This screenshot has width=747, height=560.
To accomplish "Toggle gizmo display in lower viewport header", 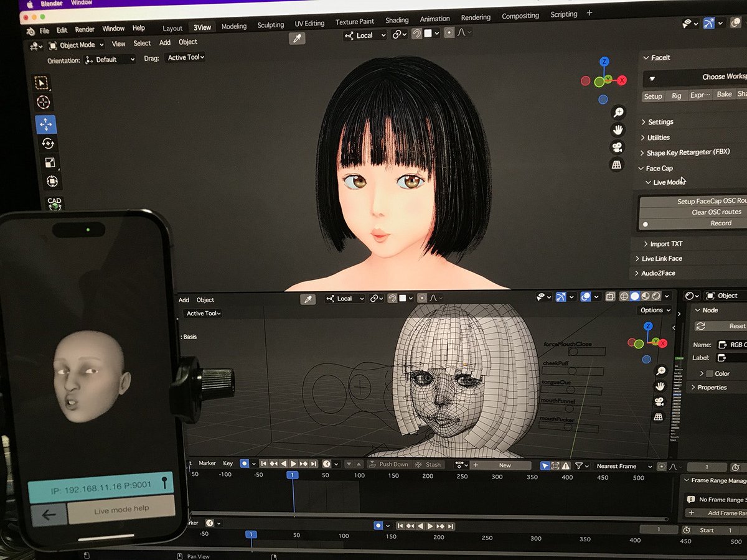I will [x=561, y=297].
